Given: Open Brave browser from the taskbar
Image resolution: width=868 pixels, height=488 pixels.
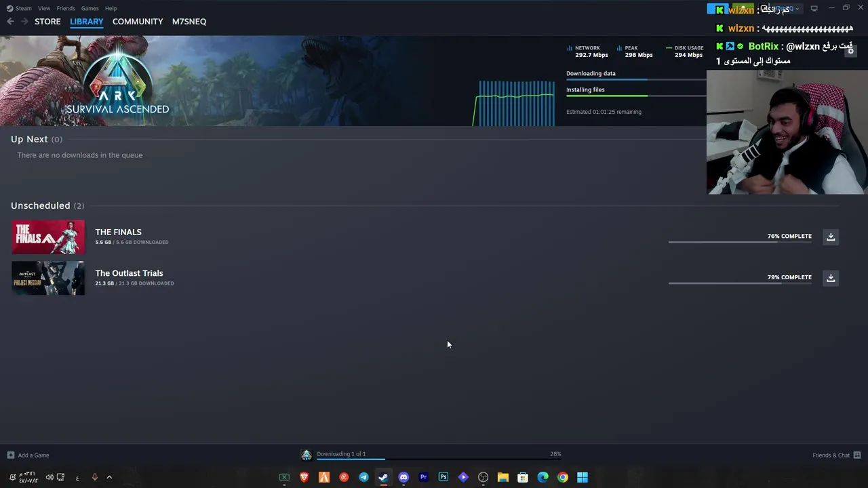Looking at the screenshot, I should [304, 477].
